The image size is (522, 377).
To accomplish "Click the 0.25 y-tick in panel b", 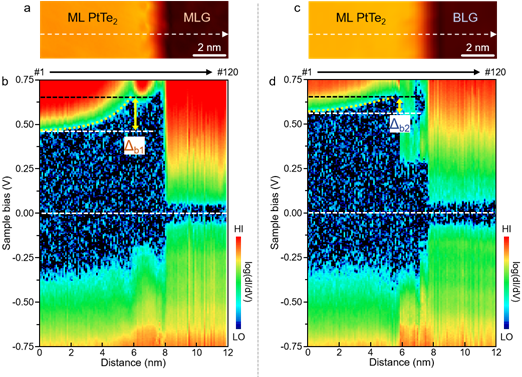I will tap(25, 169).
